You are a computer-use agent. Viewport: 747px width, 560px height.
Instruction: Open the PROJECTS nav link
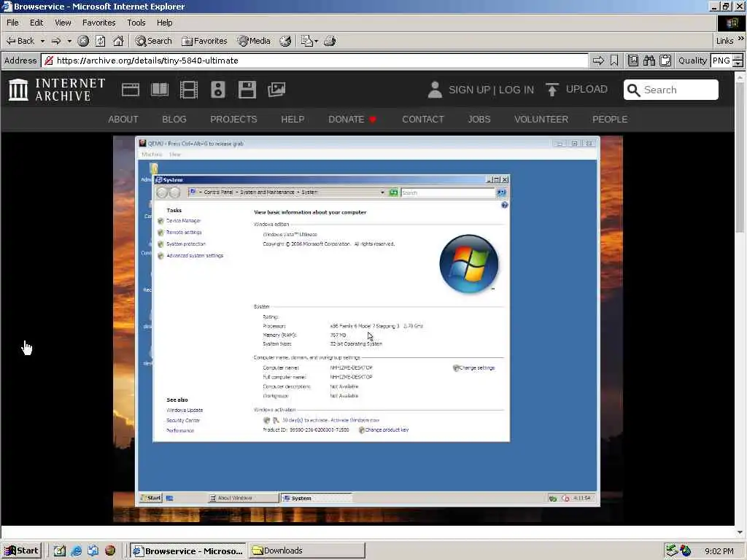(x=233, y=119)
